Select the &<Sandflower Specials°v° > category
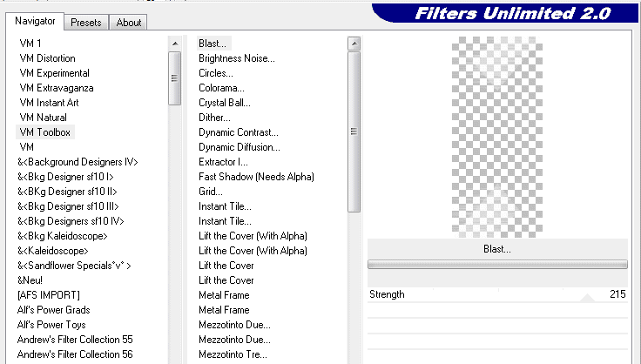The image size is (641, 364). click(x=74, y=266)
